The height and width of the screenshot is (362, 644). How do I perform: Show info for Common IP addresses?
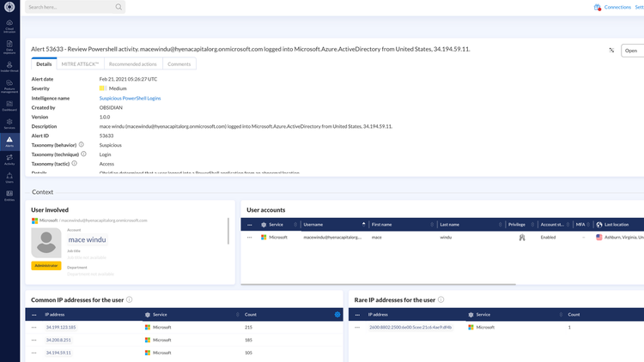[x=130, y=299]
